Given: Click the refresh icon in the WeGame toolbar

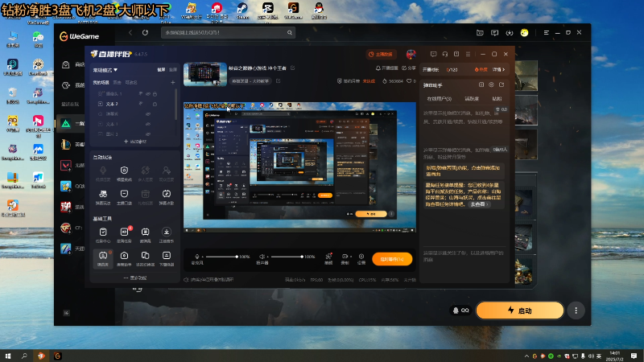Looking at the screenshot, I should (x=145, y=32).
